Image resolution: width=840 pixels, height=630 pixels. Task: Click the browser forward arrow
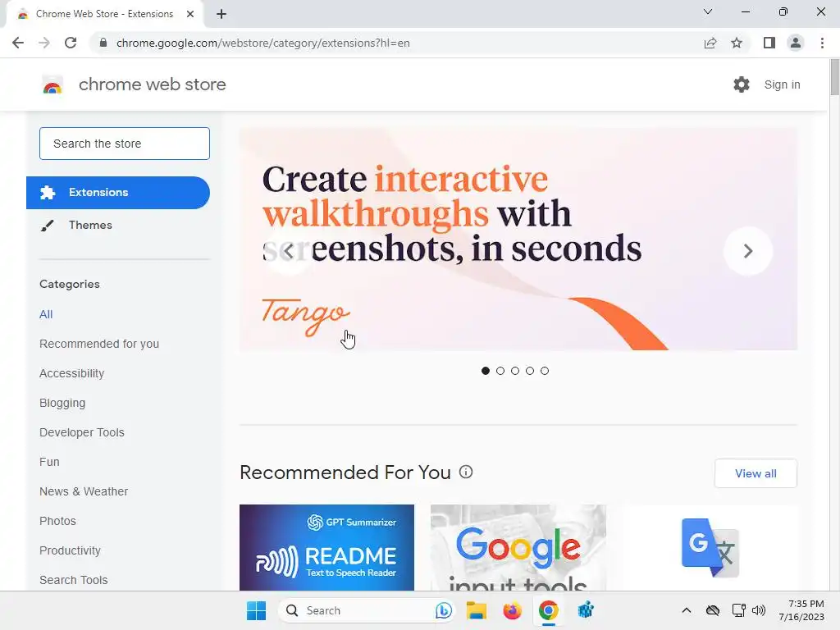44,43
